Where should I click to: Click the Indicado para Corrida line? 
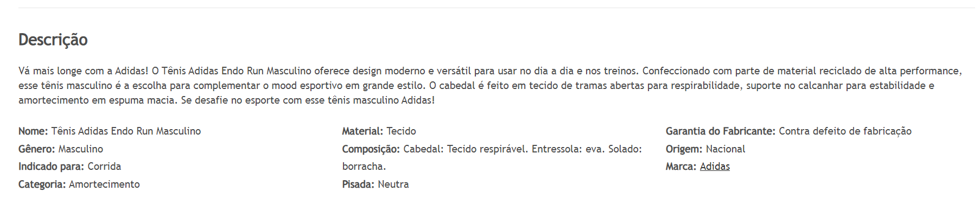pyautogui.click(x=69, y=167)
